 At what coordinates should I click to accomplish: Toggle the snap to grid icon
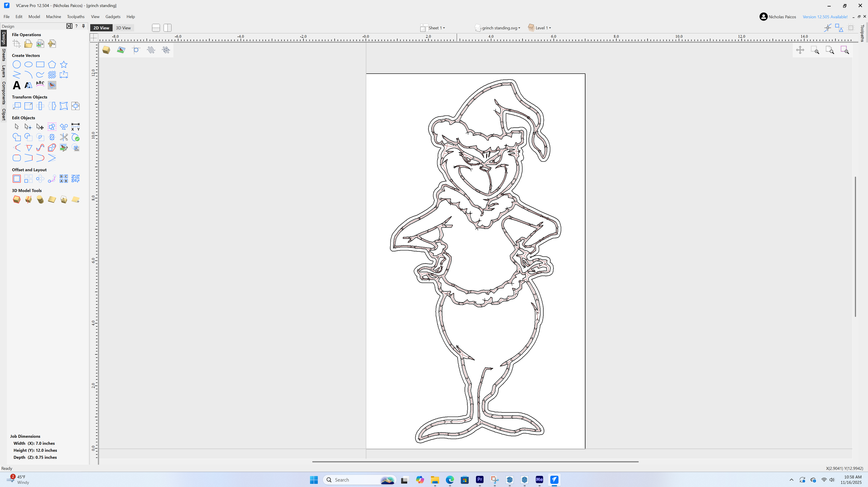tap(851, 28)
